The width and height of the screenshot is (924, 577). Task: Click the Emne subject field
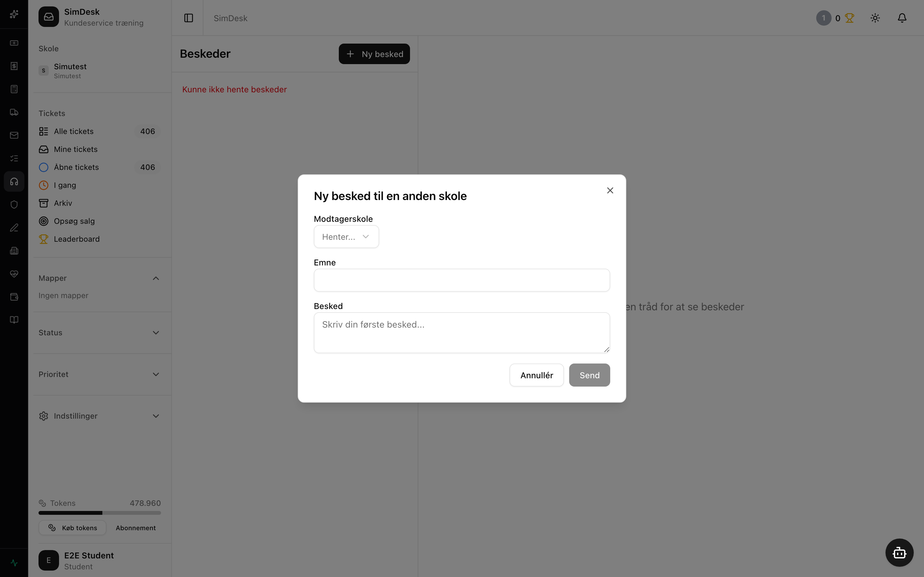(462, 280)
